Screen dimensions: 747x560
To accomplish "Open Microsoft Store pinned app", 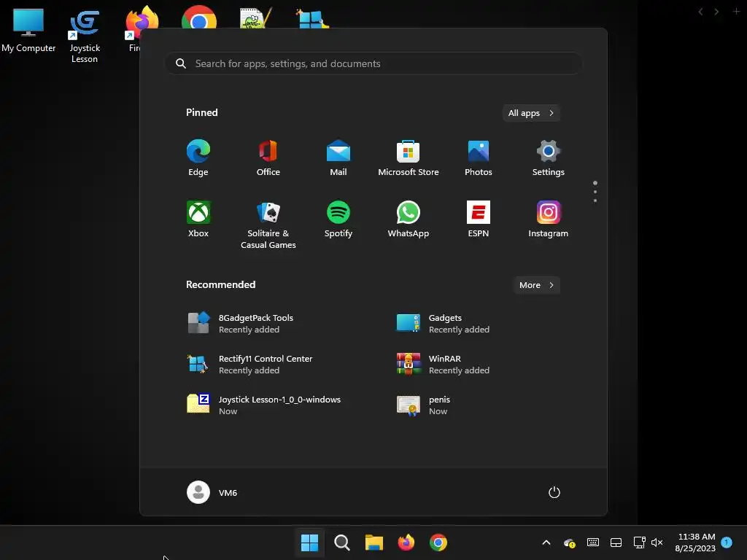I will (x=409, y=158).
